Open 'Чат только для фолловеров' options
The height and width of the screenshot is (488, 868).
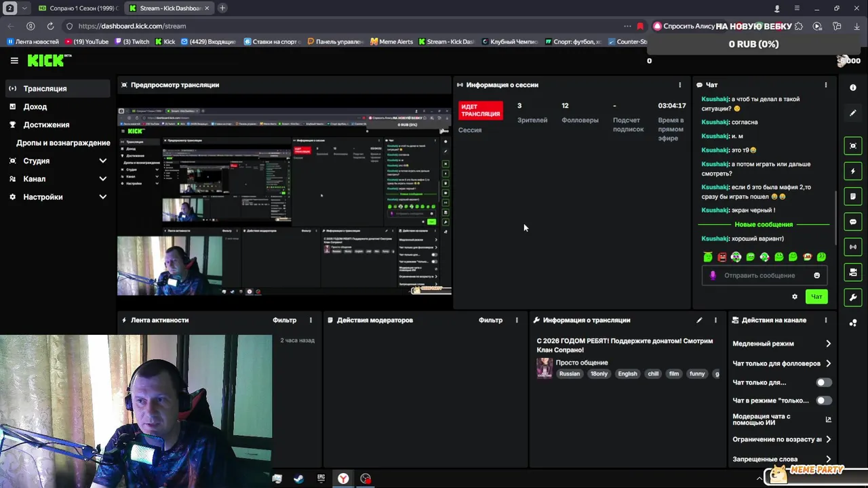point(782,363)
